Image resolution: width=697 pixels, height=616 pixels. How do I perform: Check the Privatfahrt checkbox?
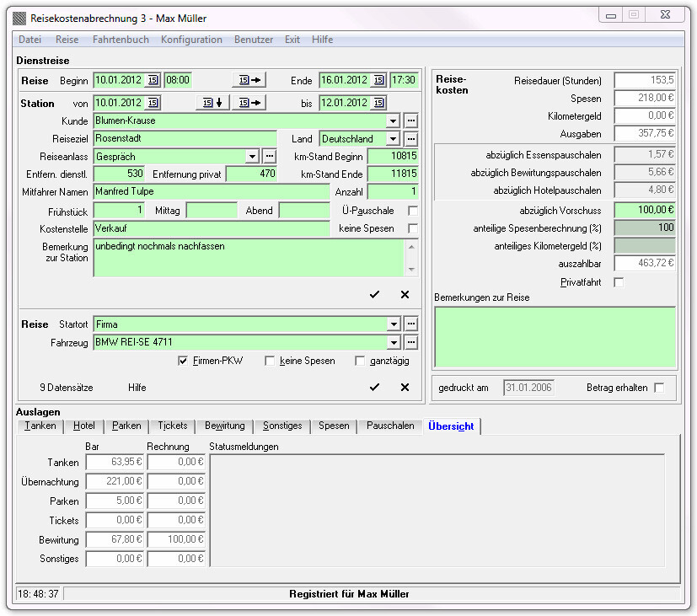pyautogui.click(x=619, y=282)
